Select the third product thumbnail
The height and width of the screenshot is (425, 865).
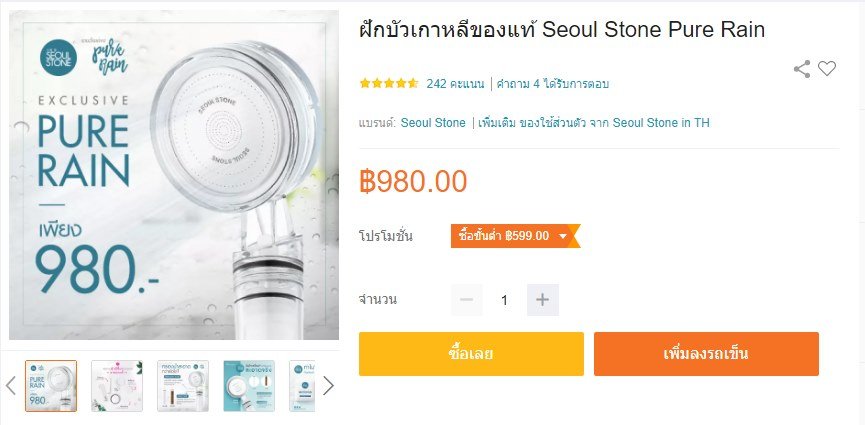[x=183, y=386]
